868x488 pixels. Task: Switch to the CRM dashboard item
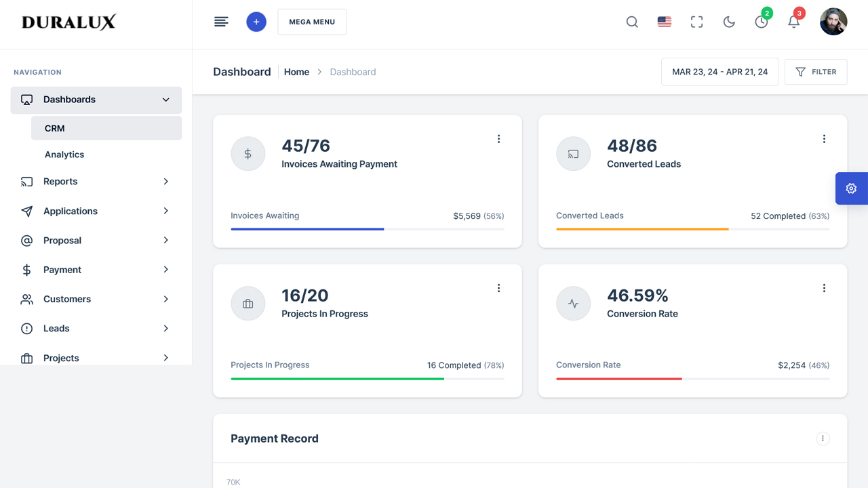(x=54, y=128)
